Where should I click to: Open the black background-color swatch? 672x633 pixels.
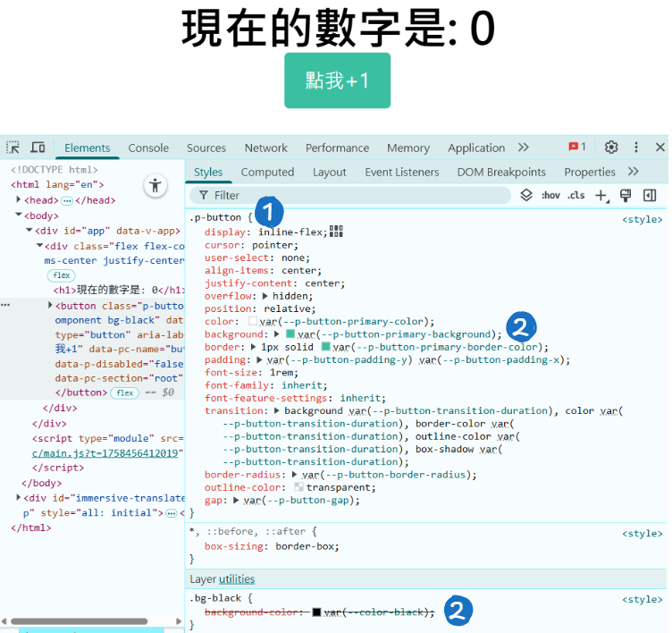coord(316,612)
